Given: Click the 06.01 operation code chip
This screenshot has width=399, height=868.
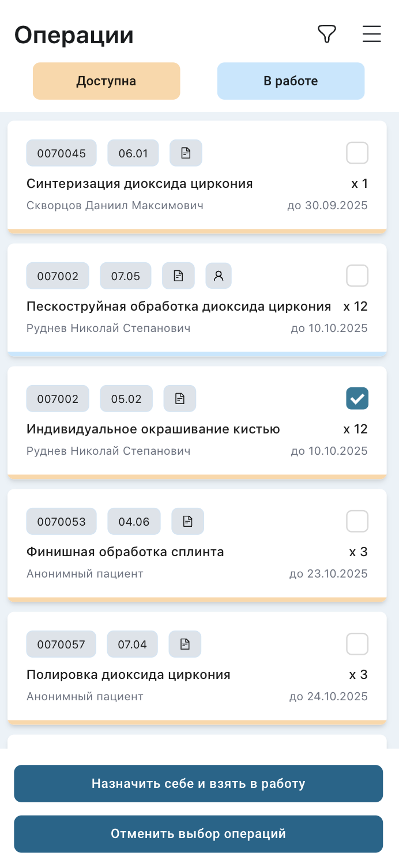Looking at the screenshot, I should [x=133, y=153].
